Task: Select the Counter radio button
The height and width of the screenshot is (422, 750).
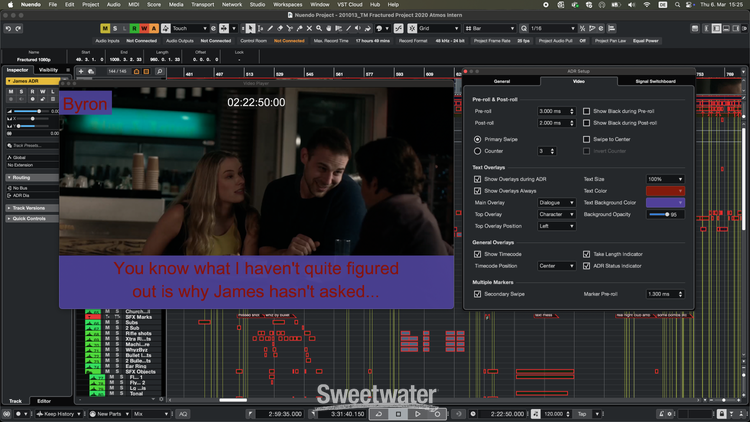Action: pos(477,151)
